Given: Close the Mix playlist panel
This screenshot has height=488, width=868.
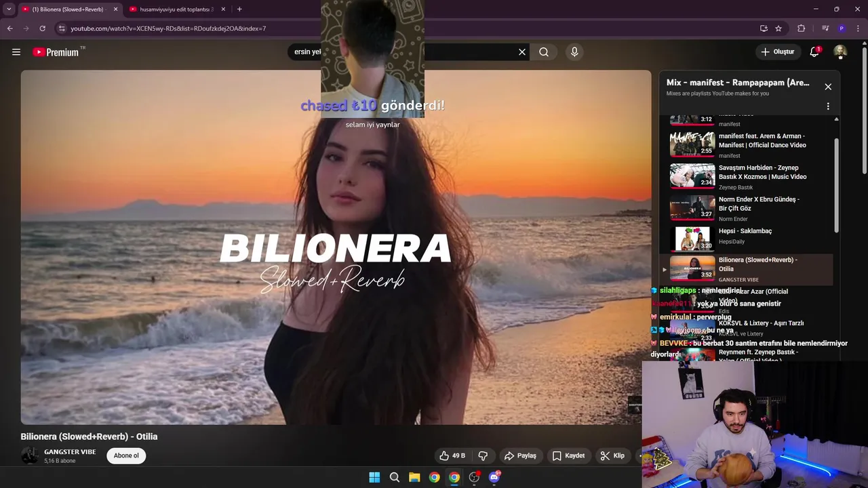Looking at the screenshot, I should click(x=828, y=87).
